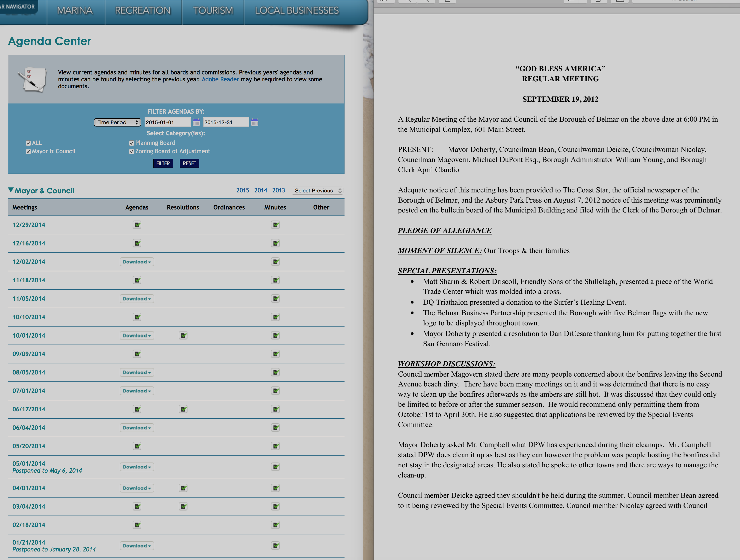Open the 02/18/2014 meeting link
Viewport: 740px width, 560px height.
[x=29, y=525]
